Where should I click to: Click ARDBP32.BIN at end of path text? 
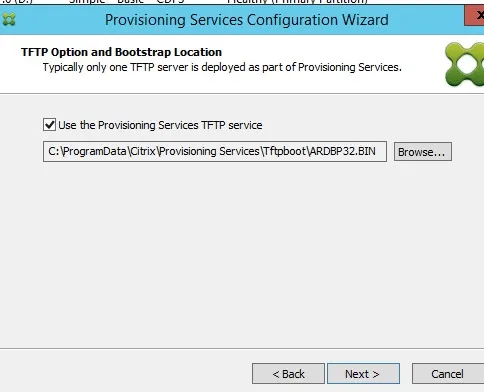tap(342, 151)
